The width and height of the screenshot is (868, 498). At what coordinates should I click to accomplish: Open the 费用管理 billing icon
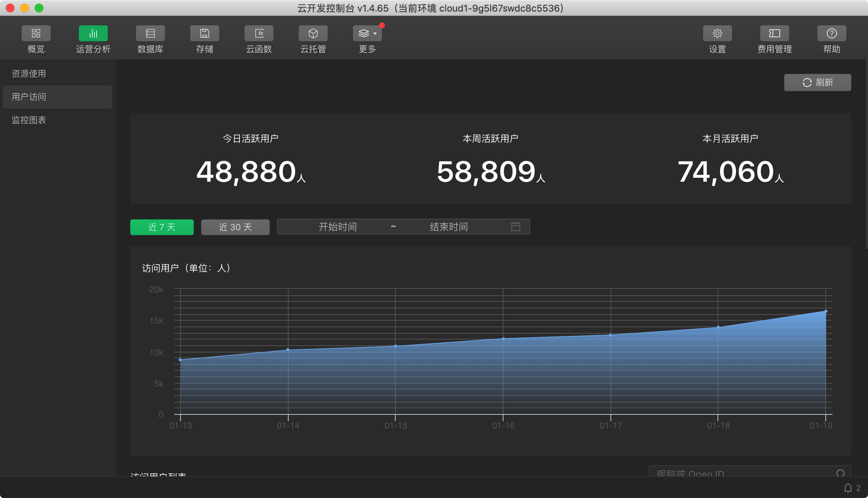tap(774, 34)
